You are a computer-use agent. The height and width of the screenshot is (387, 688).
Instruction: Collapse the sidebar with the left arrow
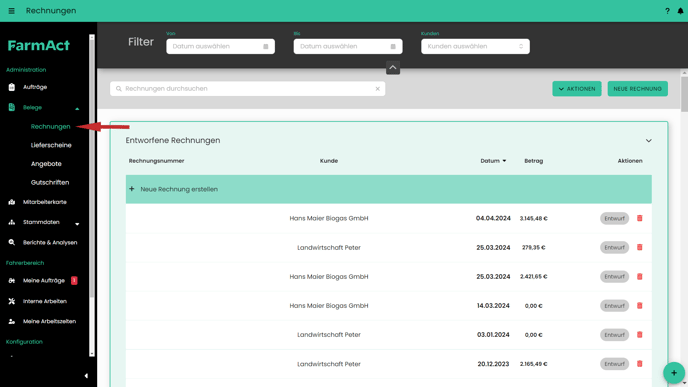86,376
